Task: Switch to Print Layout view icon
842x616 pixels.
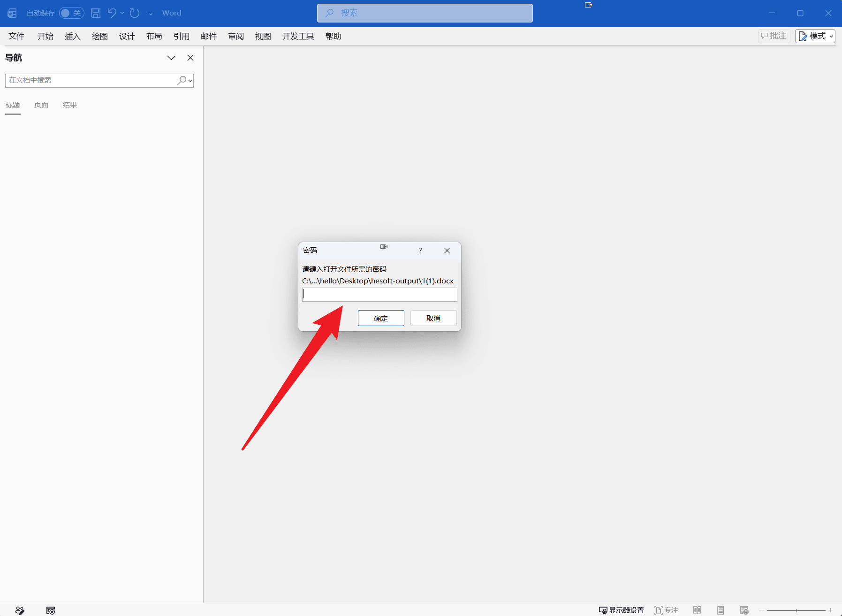Action: [x=721, y=610]
